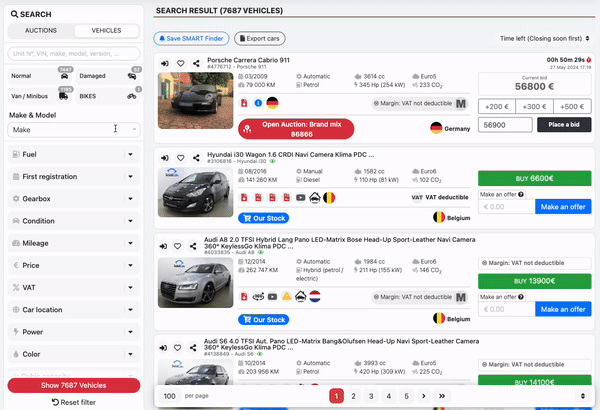Expand the Price filter
Image resolution: width=600 pixels, height=410 pixels.
coord(74,265)
